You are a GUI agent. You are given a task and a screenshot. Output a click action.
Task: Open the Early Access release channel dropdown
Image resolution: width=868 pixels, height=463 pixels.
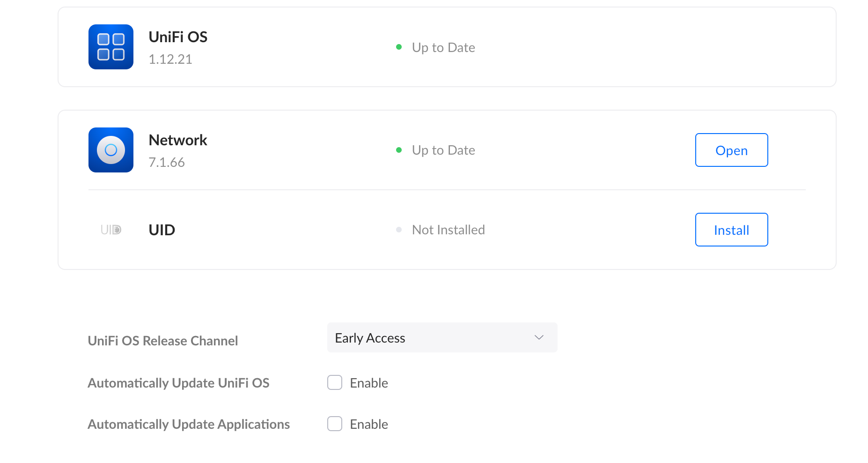coord(442,337)
